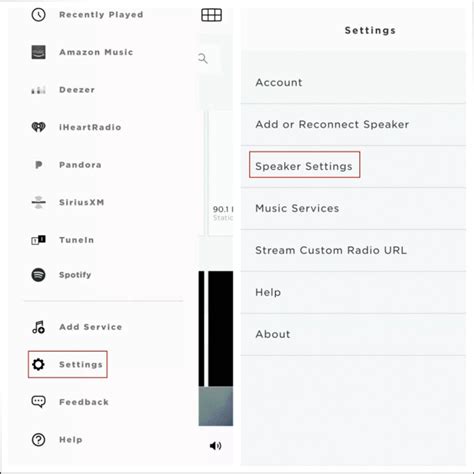Choose the iHeartRadio heart icon
The image size is (474, 474).
click(x=38, y=127)
